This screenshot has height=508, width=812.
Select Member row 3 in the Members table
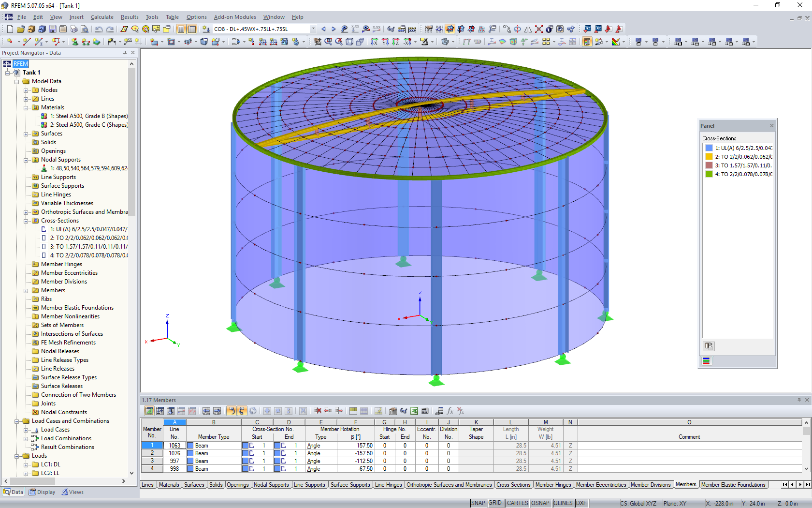[x=151, y=461]
